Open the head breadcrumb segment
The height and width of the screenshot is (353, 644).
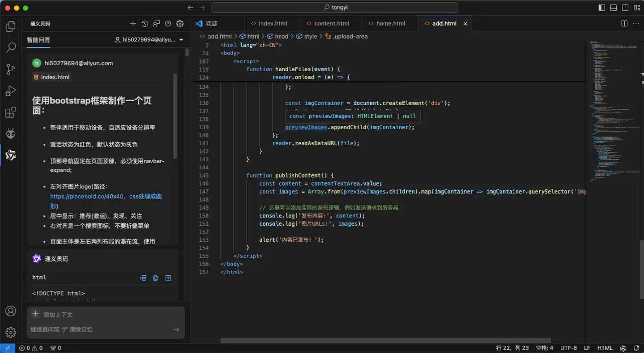[277, 36]
